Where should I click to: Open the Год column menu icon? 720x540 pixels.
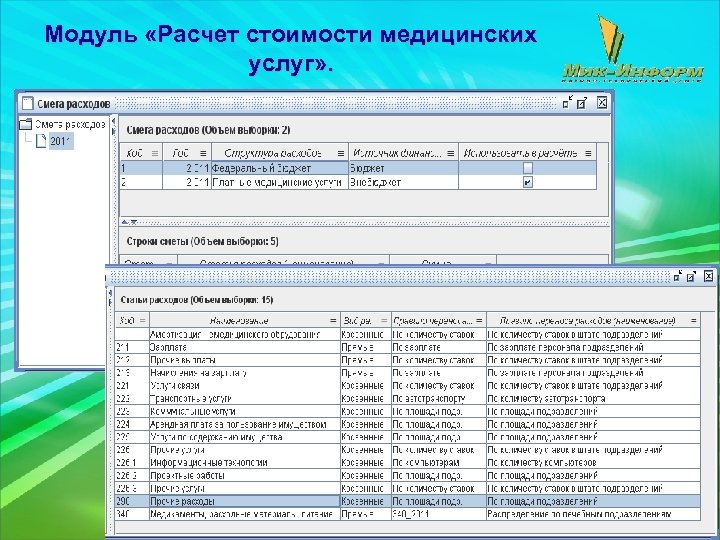coord(203,153)
